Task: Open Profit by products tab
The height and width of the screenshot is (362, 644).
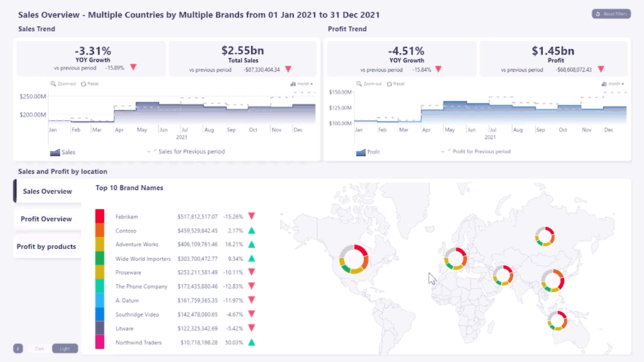Action: pos(47,247)
